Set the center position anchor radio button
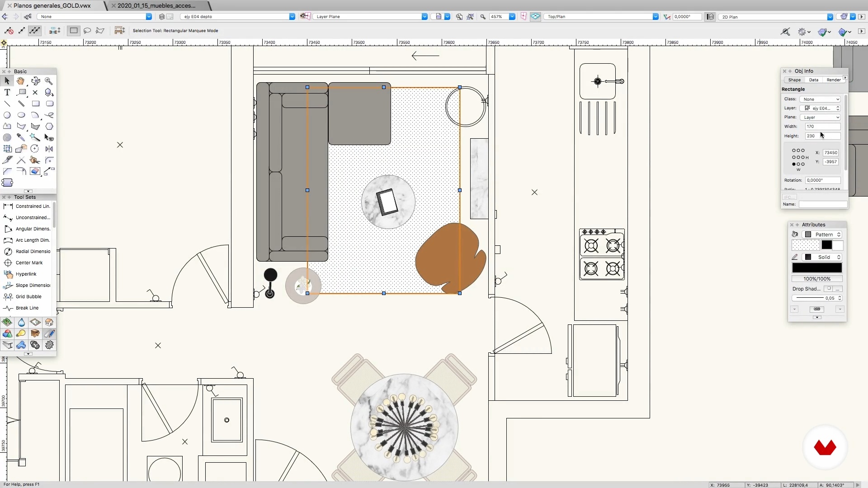 [798, 157]
